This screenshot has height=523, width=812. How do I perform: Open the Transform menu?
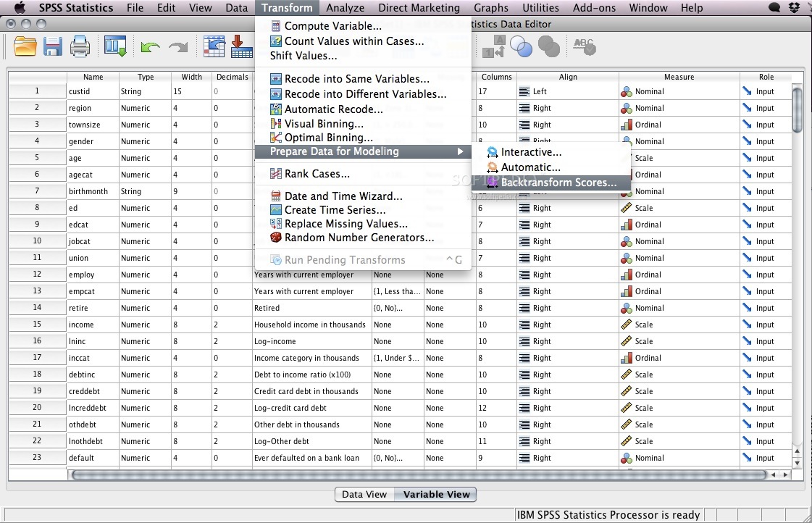pos(287,8)
